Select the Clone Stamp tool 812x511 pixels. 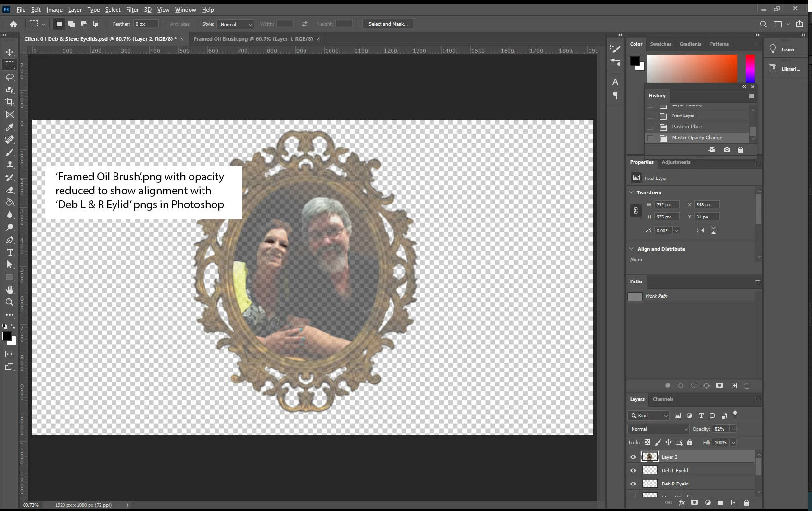click(10, 165)
